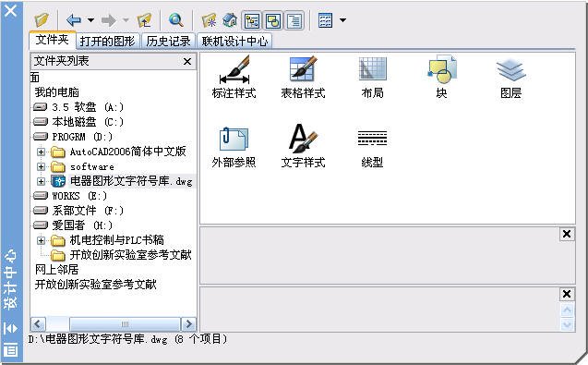The height and width of the screenshot is (365, 588).
Task: Select the 本地磁盘 (C:) drive
Action: tap(78, 122)
